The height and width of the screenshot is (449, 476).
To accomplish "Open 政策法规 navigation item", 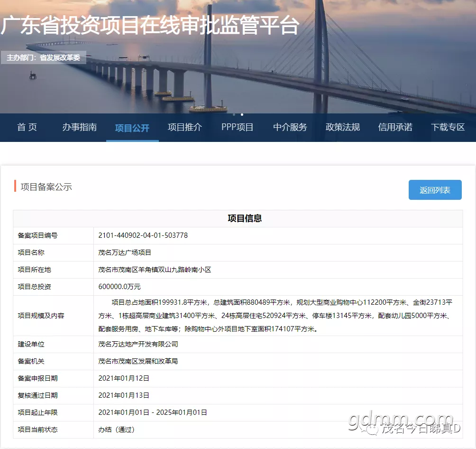I will pyautogui.click(x=343, y=127).
